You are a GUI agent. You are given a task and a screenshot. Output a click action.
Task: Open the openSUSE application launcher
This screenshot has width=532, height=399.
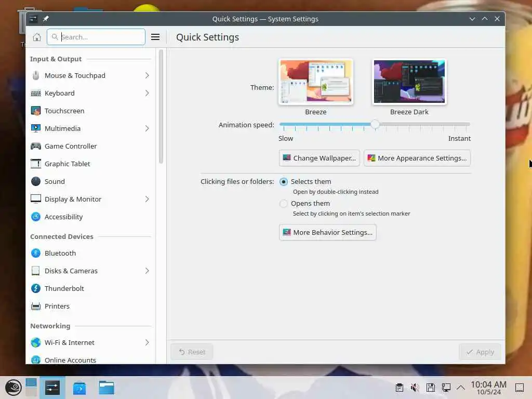(x=13, y=388)
